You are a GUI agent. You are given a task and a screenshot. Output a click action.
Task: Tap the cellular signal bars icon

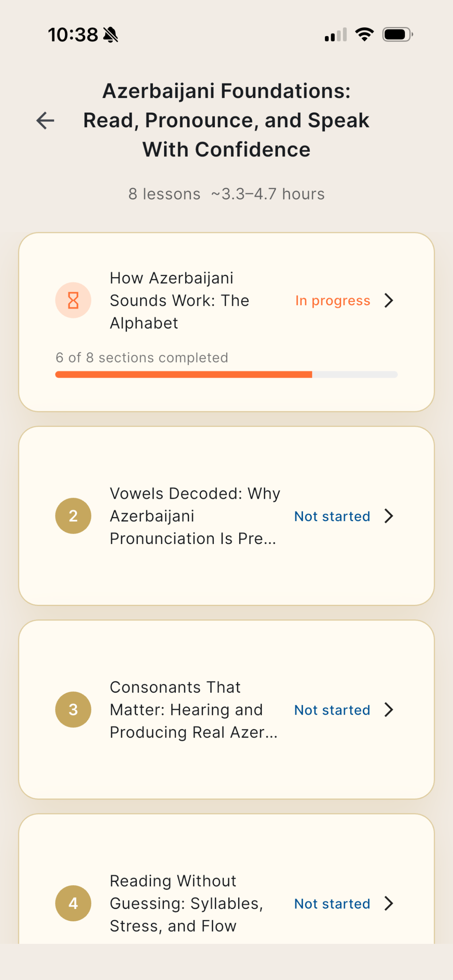point(335,35)
